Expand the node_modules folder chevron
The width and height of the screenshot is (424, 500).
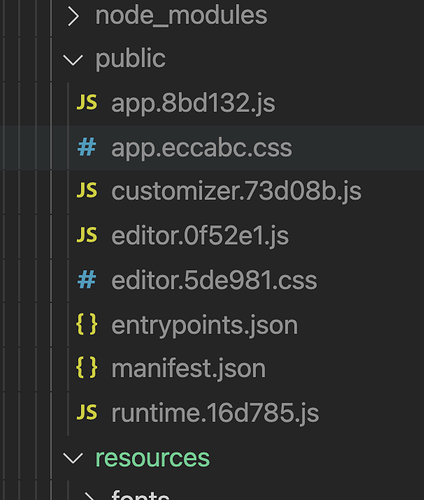pos(73,17)
